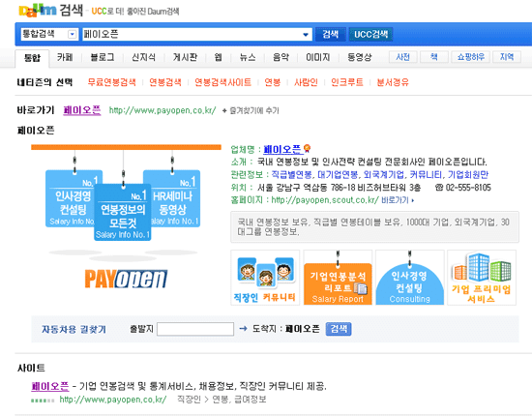Click the 인크루트 suggested keyword

[x=347, y=82]
